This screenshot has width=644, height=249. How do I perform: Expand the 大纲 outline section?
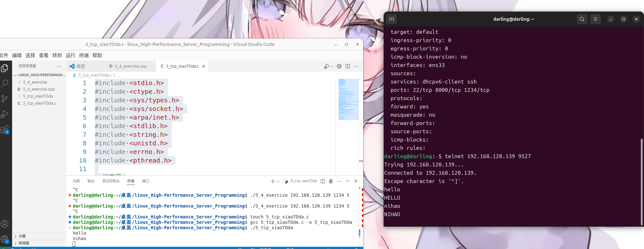(x=39, y=236)
